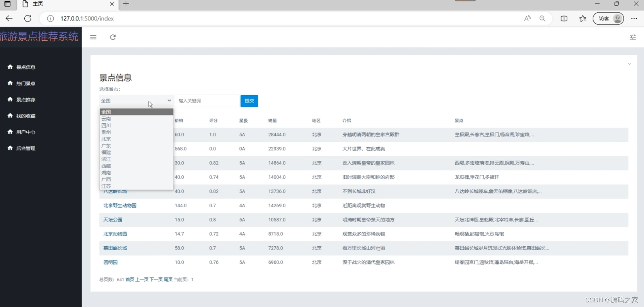Go back with the browser back arrow
Screen dimensions: 644x307
coord(9,19)
